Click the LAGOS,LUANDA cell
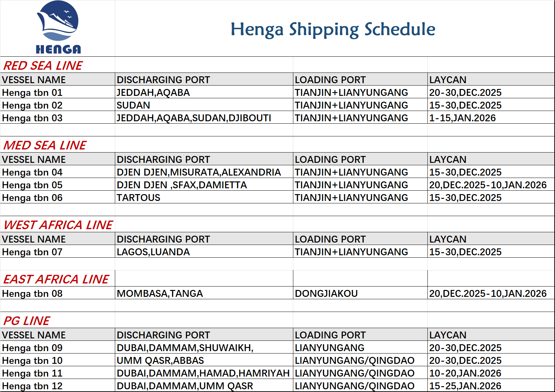This screenshot has height=392, width=555. click(x=153, y=252)
